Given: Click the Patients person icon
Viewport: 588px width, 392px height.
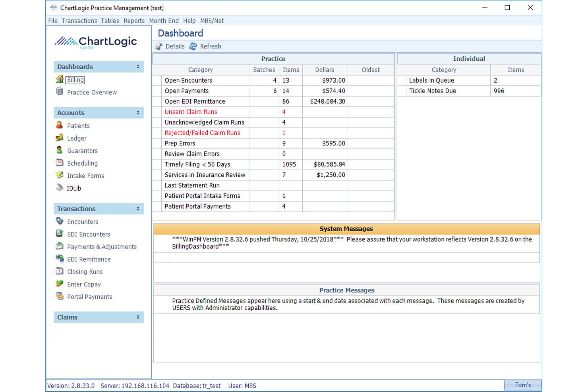Looking at the screenshot, I should tap(60, 125).
